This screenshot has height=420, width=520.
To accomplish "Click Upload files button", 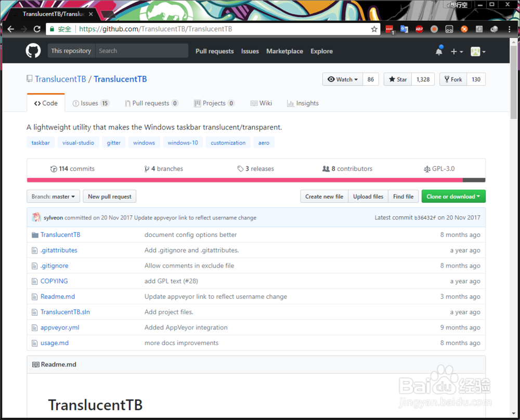I will click(x=368, y=196).
